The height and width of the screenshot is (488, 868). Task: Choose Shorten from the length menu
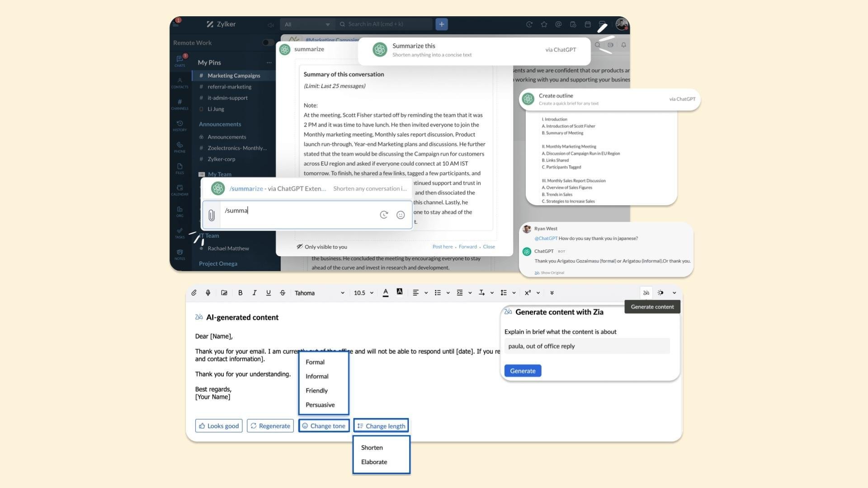(372, 447)
